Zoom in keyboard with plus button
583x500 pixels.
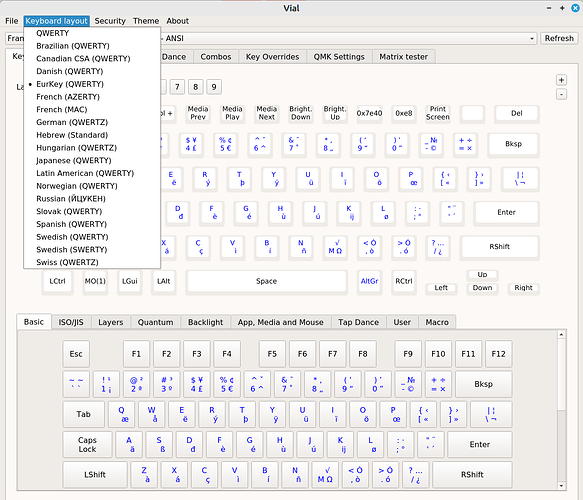coord(561,80)
